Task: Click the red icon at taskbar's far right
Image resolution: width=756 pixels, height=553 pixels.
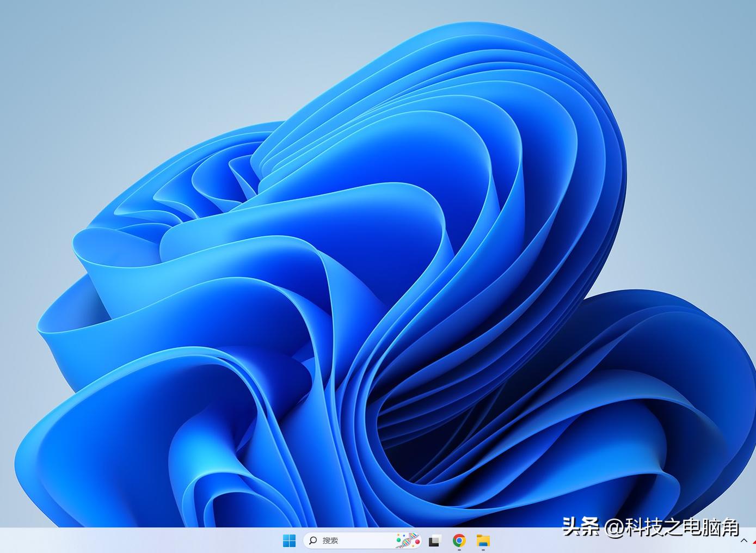Action: coord(754,542)
